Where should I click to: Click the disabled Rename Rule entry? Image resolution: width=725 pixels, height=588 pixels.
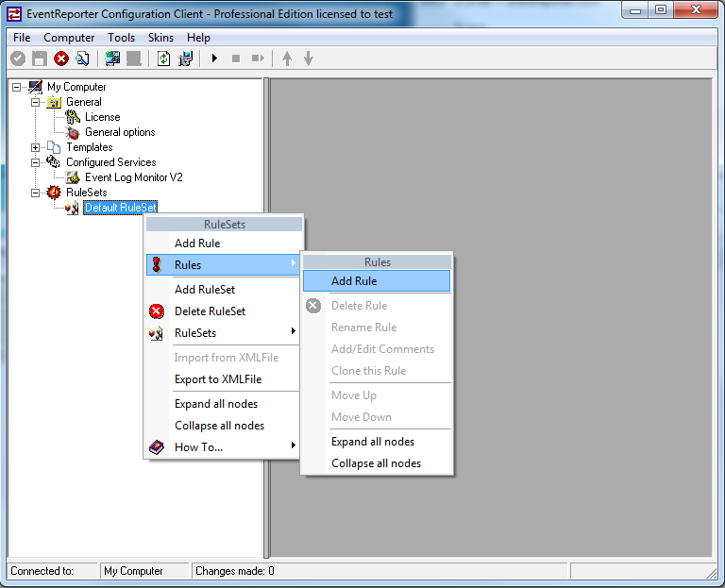[x=377, y=328]
